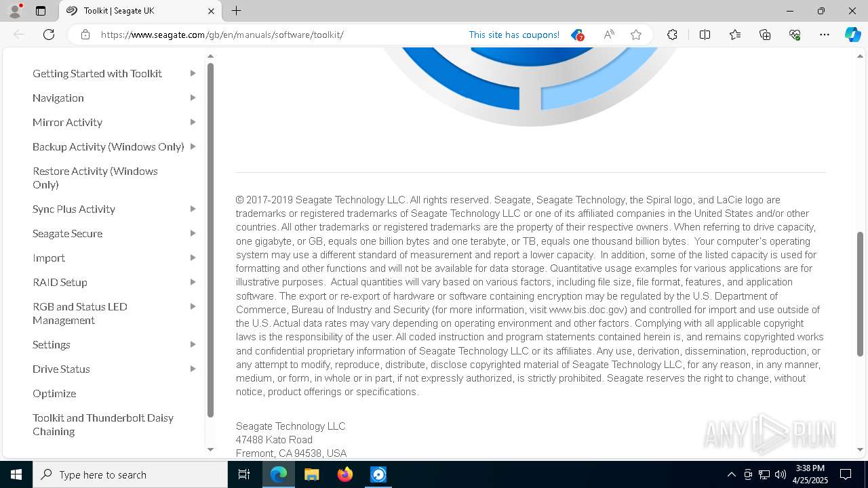The height and width of the screenshot is (488, 868).
Task: Click the page scroll down arrow
Action: pyautogui.click(x=861, y=449)
